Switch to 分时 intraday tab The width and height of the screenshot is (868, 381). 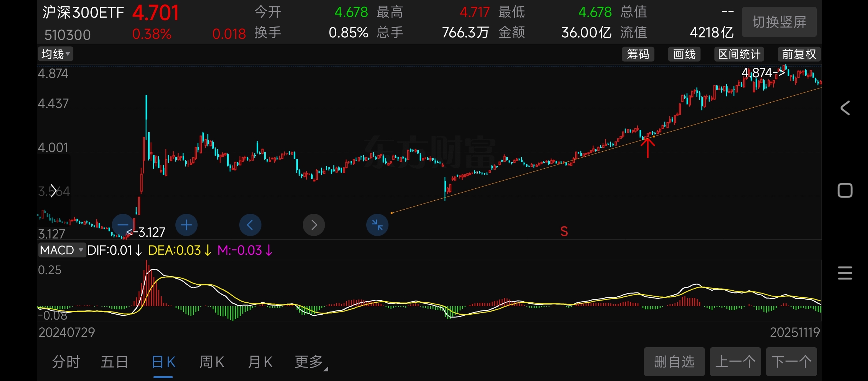[x=66, y=362]
